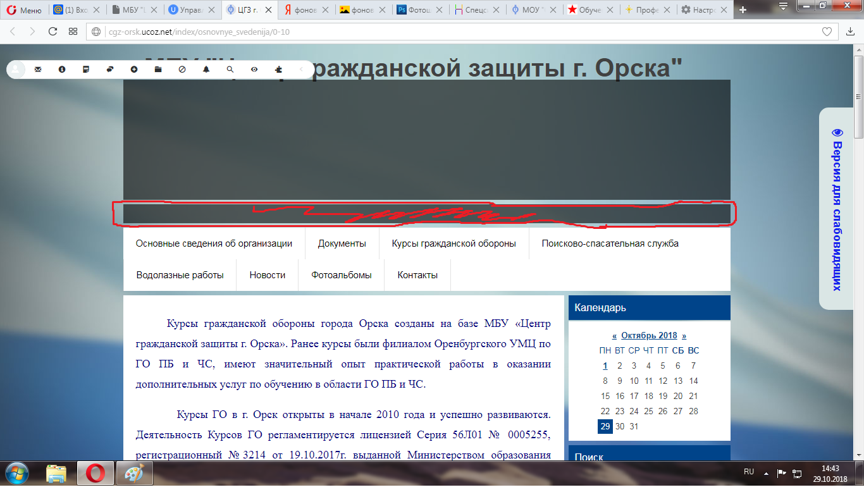Switch to the Управл tab

(x=190, y=10)
